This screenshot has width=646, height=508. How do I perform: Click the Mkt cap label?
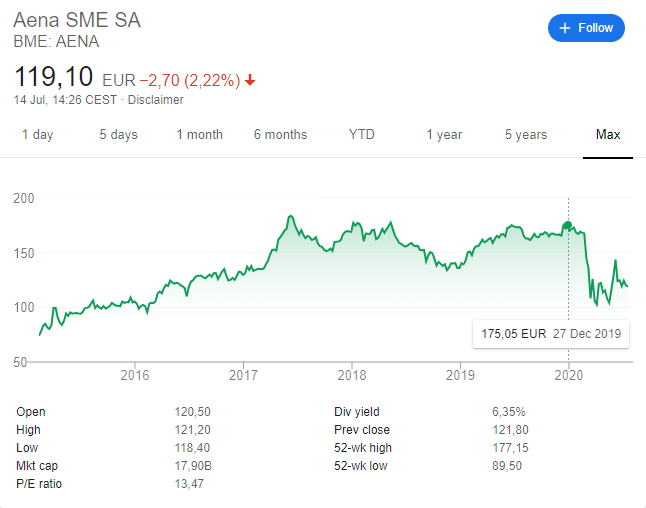click(37, 466)
